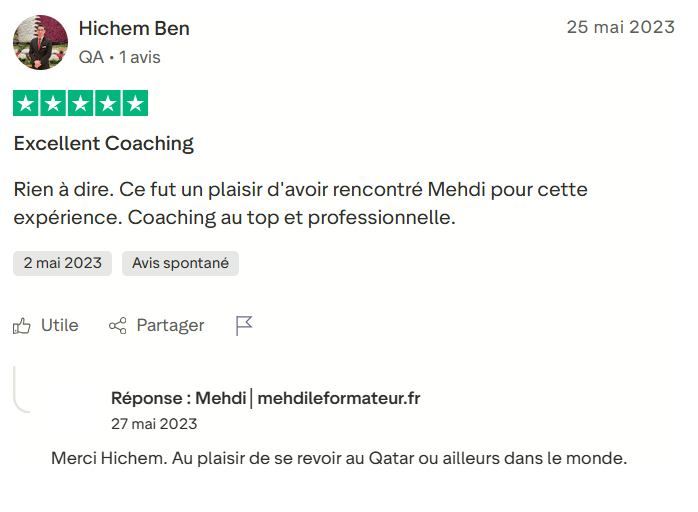The width and height of the screenshot is (698, 512).
Task: Click the "Réponse : Mehdi | mehdileformateur.fr" heading
Action: point(265,399)
